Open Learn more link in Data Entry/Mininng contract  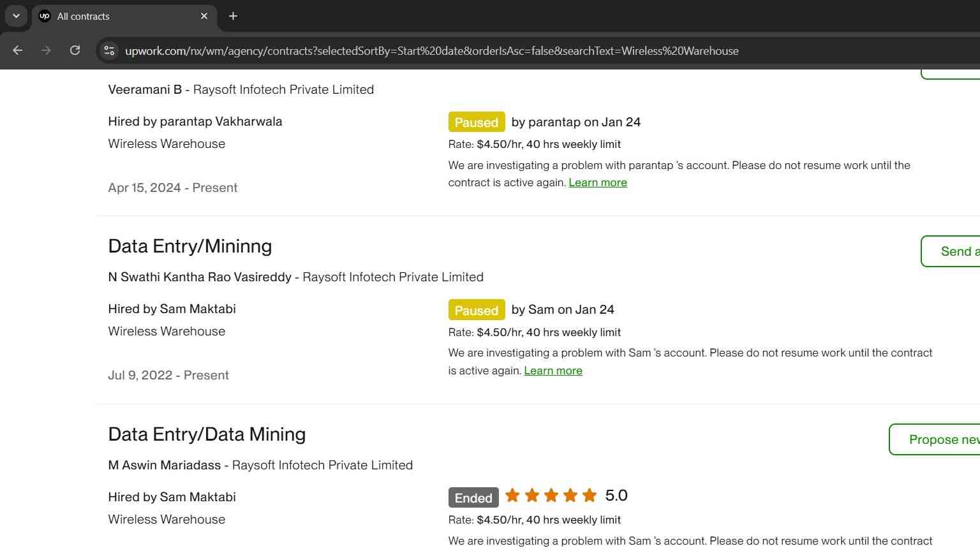[553, 371]
